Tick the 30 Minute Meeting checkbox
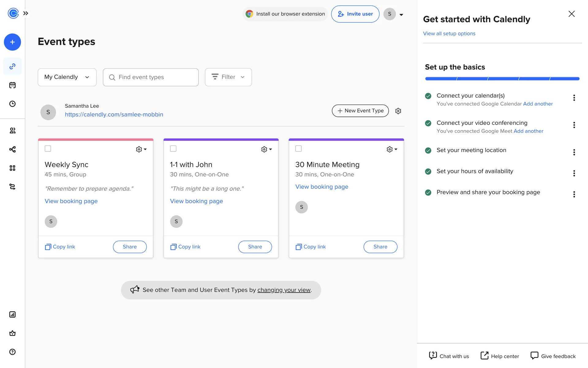This screenshot has height=368, width=588. [299, 149]
